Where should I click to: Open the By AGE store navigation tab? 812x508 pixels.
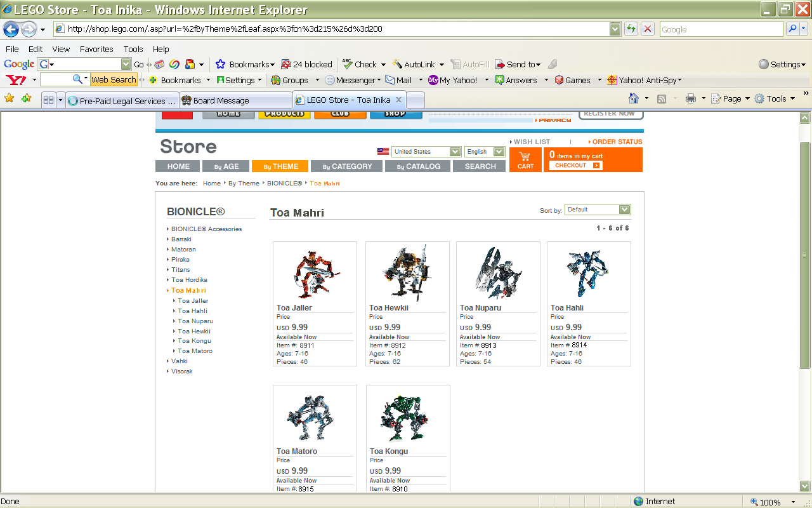click(226, 166)
